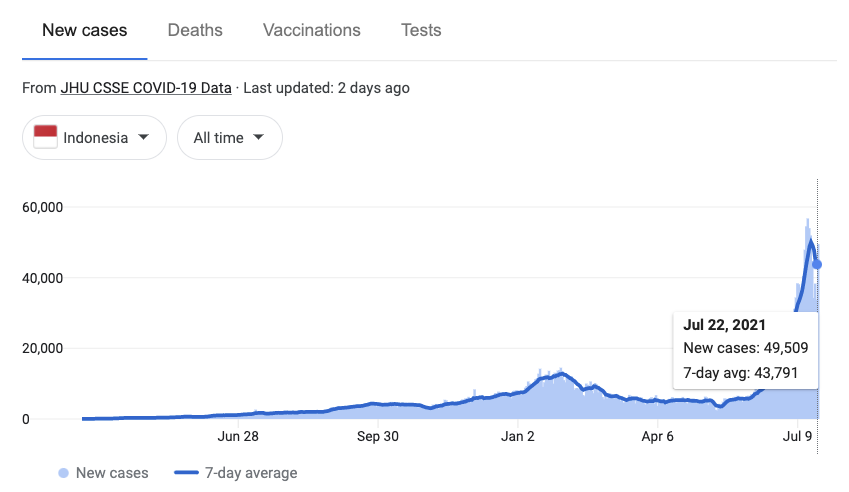The image size is (849, 492).
Task: Expand the Indonesia country dropdown arrow
Action: click(x=143, y=137)
